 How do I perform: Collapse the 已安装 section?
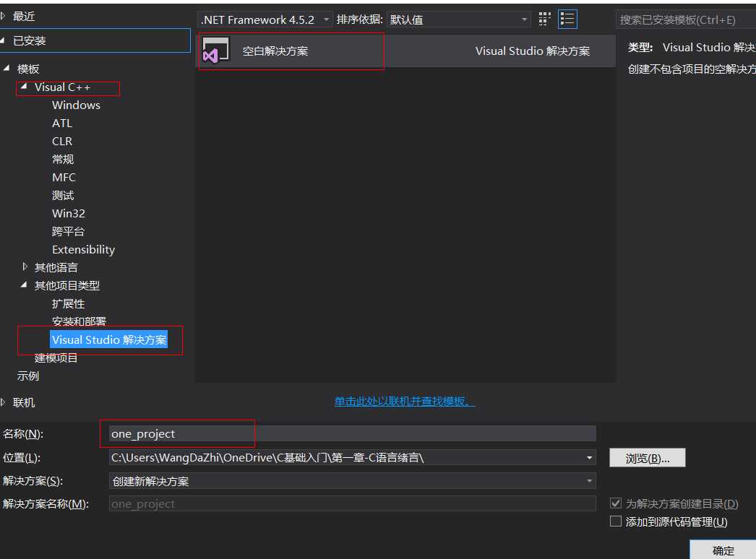pyautogui.click(x=3, y=40)
